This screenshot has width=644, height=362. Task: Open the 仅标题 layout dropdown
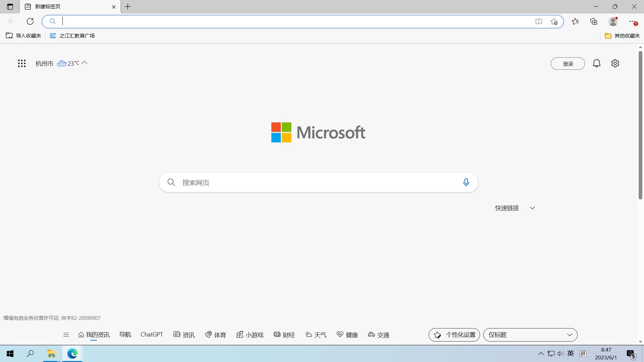tap(530, 335)
